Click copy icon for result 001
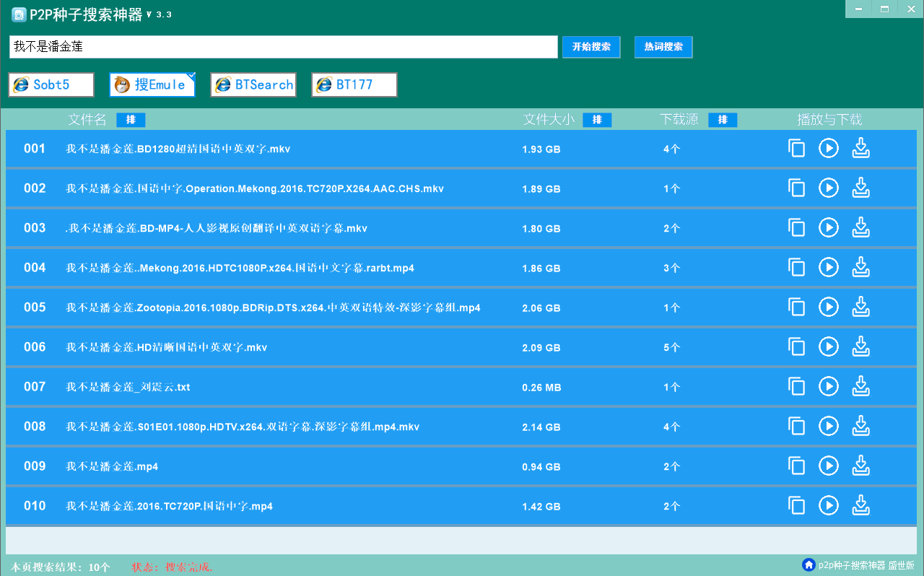This screenshot has height=576, width=924. (796, 149)
